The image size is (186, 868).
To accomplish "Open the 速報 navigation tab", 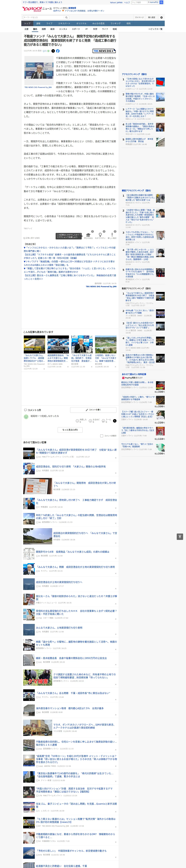I will pos(38,24).
